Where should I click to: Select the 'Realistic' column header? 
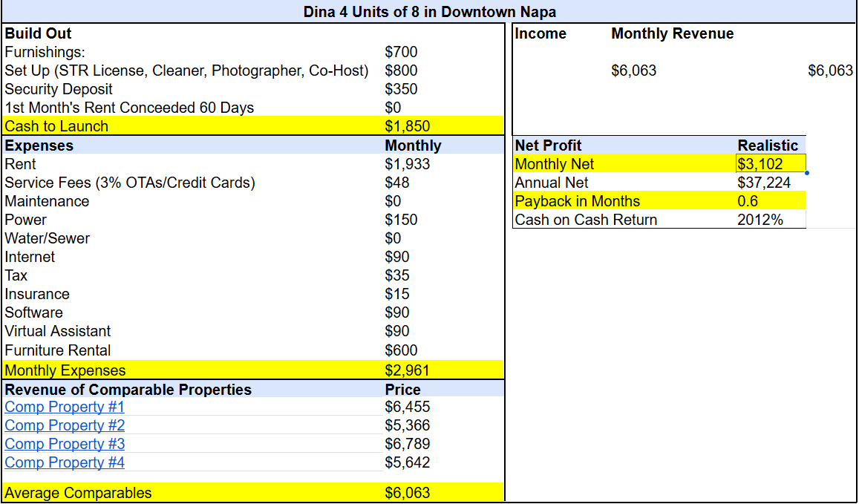[x=768, y=145]
